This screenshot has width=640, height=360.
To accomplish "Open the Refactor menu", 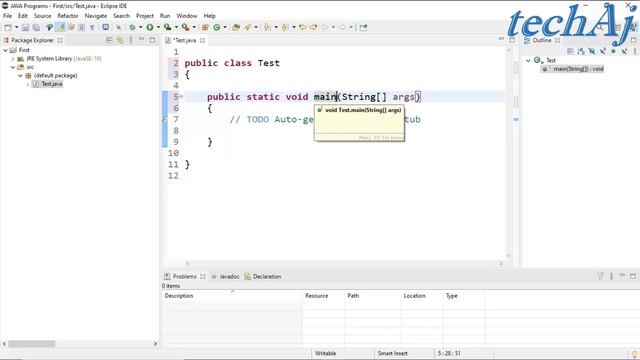I will 68,16.
